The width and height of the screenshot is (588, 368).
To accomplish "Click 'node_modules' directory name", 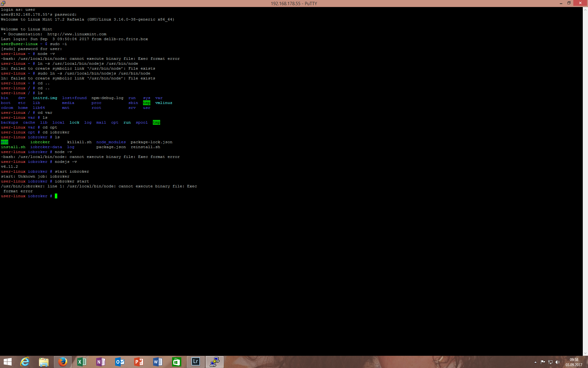I will tap(111, 142).
